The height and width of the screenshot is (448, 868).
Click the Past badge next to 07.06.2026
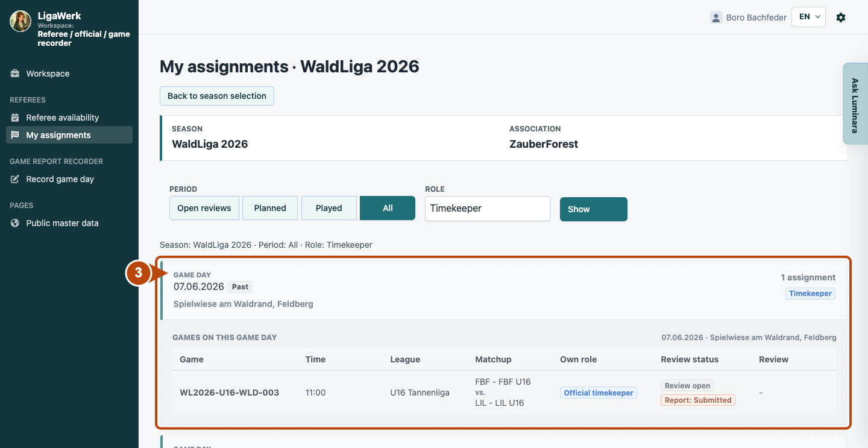click(240, 287)
